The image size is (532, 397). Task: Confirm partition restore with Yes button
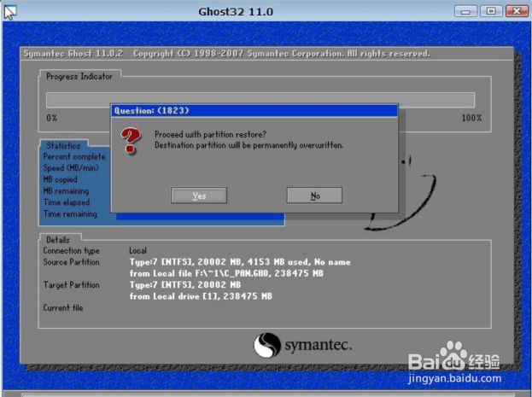199,196
